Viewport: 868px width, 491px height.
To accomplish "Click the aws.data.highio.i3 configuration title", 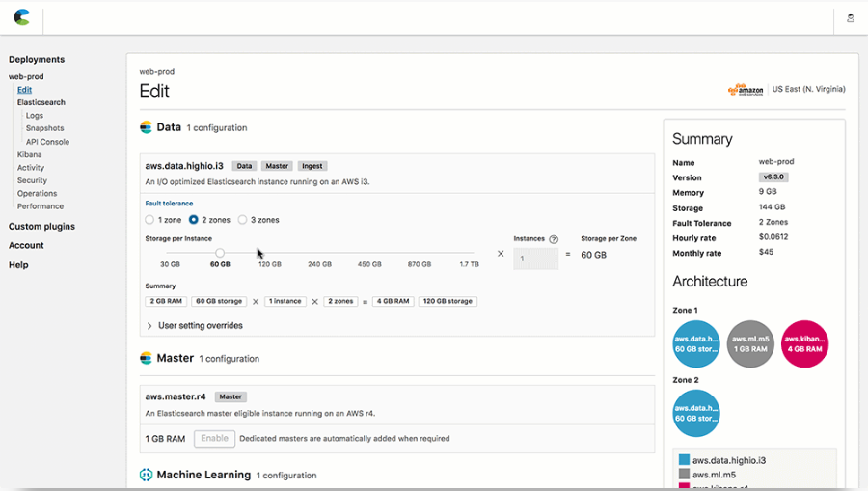I will (x=184, y=166).
